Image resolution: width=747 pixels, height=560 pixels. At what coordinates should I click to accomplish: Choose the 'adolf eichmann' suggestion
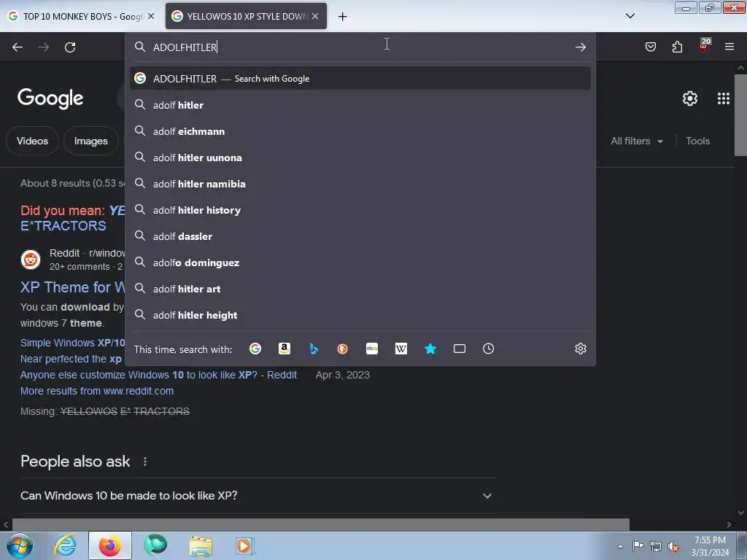point(360,131)
